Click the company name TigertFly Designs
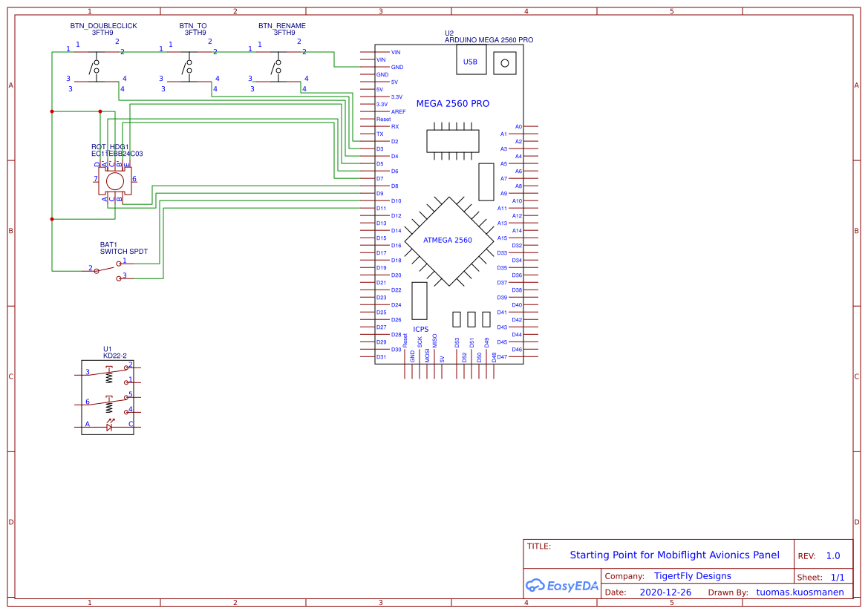 pos(693,576)
